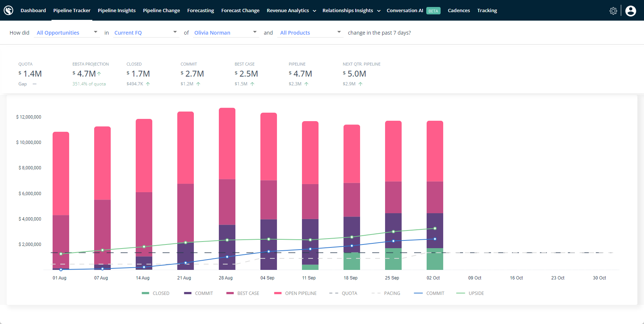Open the All Products dropdown
This screenshot has width=644, height=324.
coord(311,33)
